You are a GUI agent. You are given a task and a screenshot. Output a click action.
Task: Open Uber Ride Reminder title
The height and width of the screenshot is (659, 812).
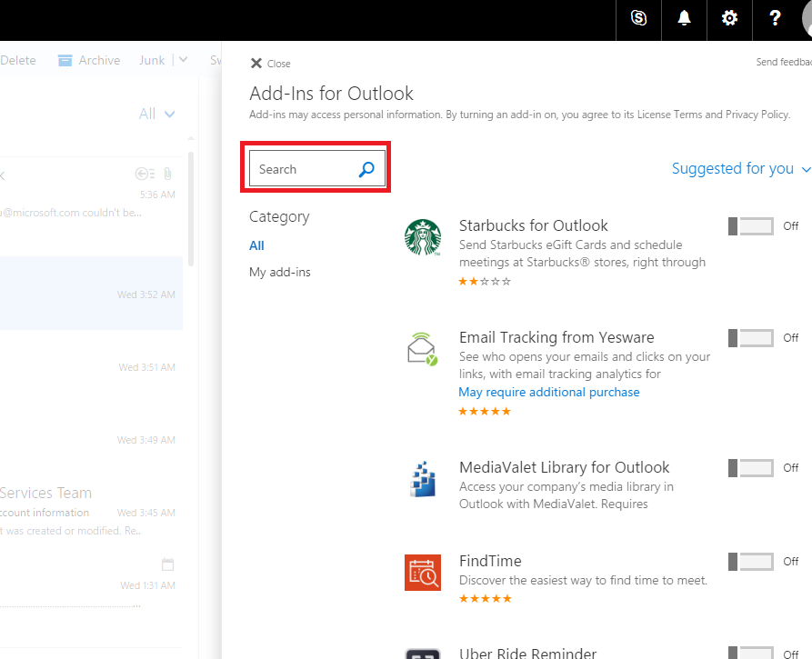527,653
